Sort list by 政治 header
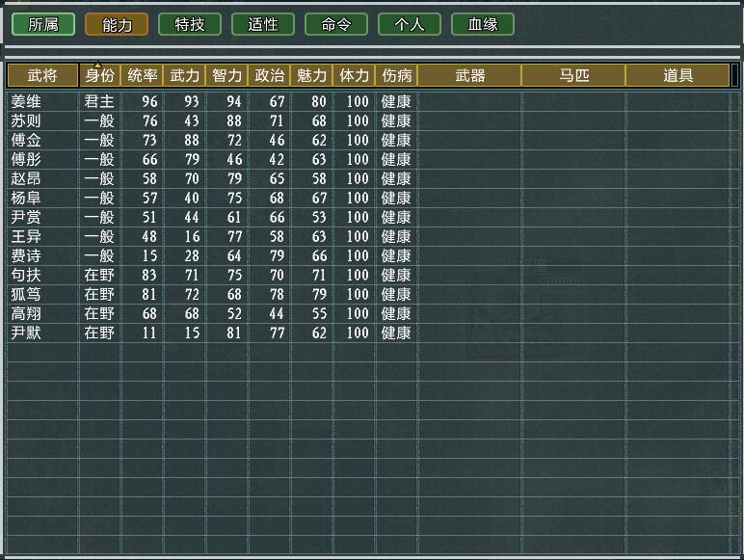The height and width of the screenshot is (560, 744). [269, 75]
